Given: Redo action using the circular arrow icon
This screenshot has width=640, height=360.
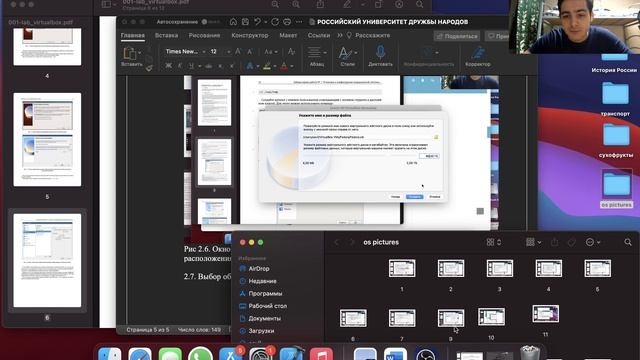Looking at the screenshot, I should (275, 22).
